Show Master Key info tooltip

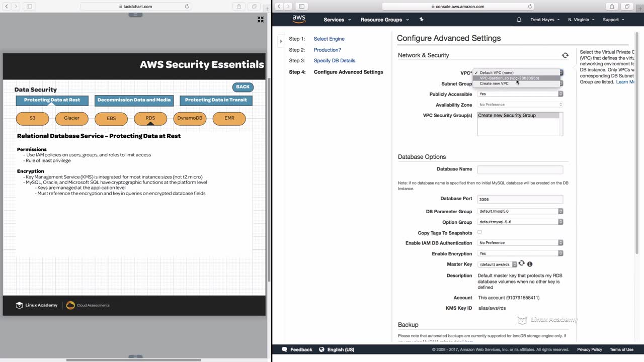point(530,264)
